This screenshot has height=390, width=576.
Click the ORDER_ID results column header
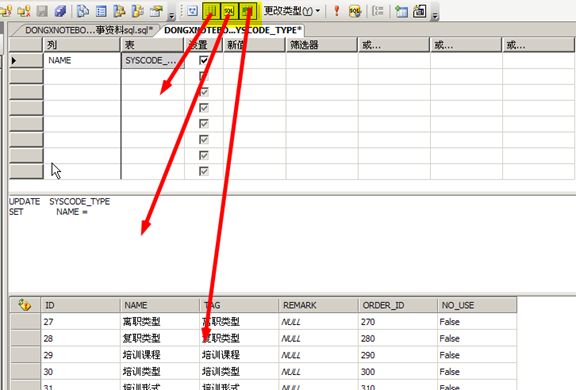[398, 305]
